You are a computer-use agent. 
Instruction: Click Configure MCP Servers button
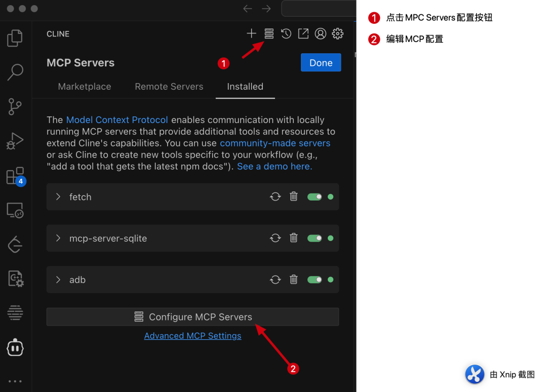coord(192,317)
